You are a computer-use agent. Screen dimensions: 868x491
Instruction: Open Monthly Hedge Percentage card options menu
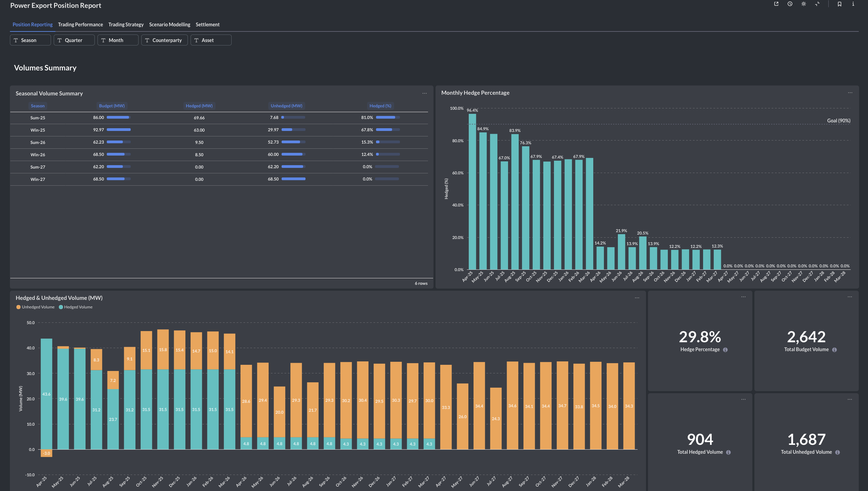coord(850,93)
